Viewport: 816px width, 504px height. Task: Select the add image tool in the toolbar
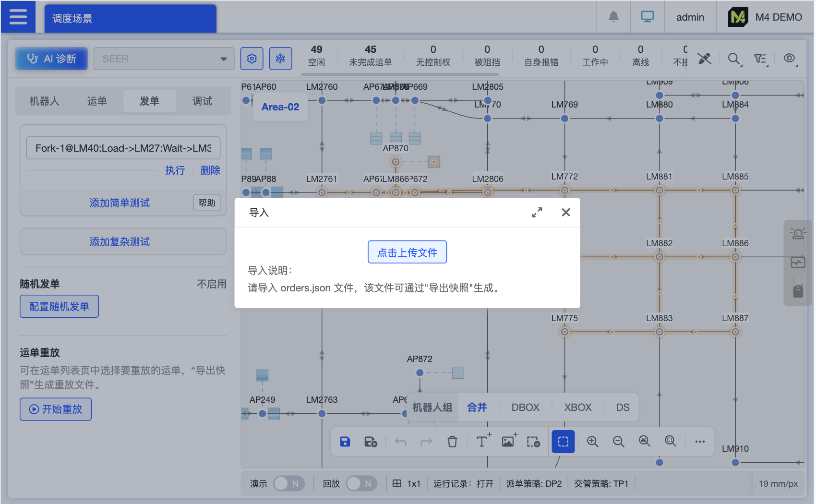508,442
